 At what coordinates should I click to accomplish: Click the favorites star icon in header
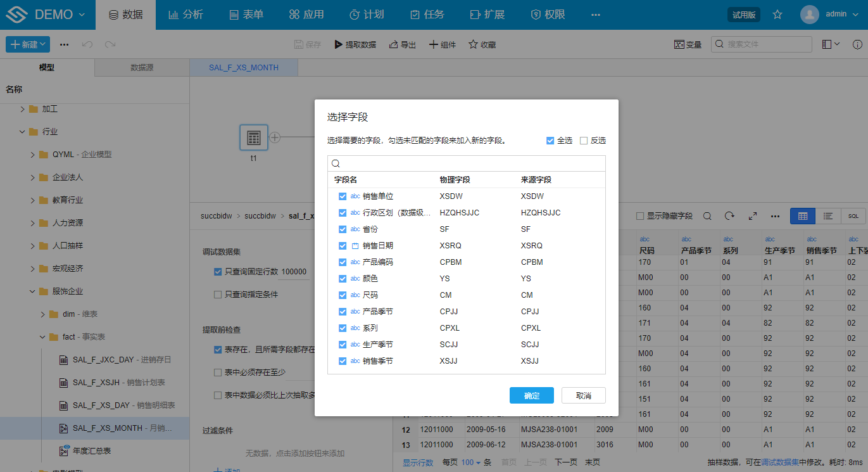click(777, 15)
